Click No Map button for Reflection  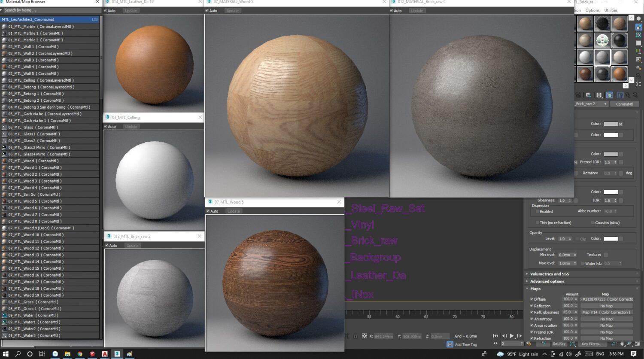606,306
